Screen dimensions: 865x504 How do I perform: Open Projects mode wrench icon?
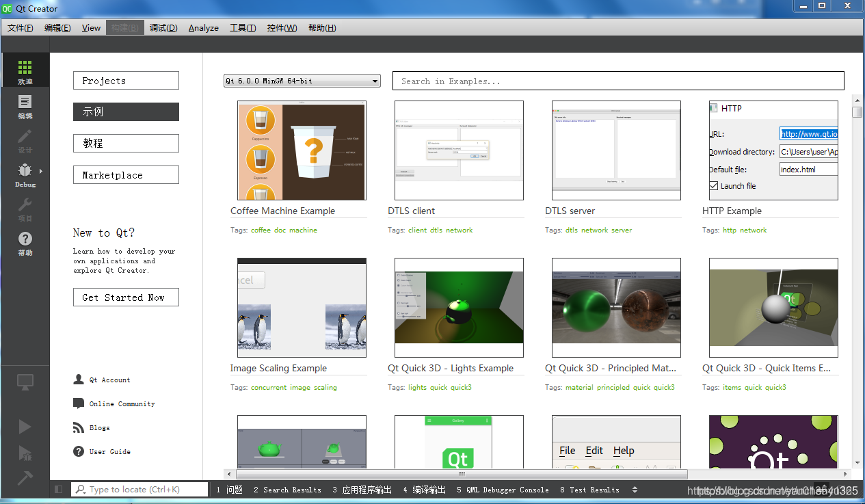pos(25,204)
